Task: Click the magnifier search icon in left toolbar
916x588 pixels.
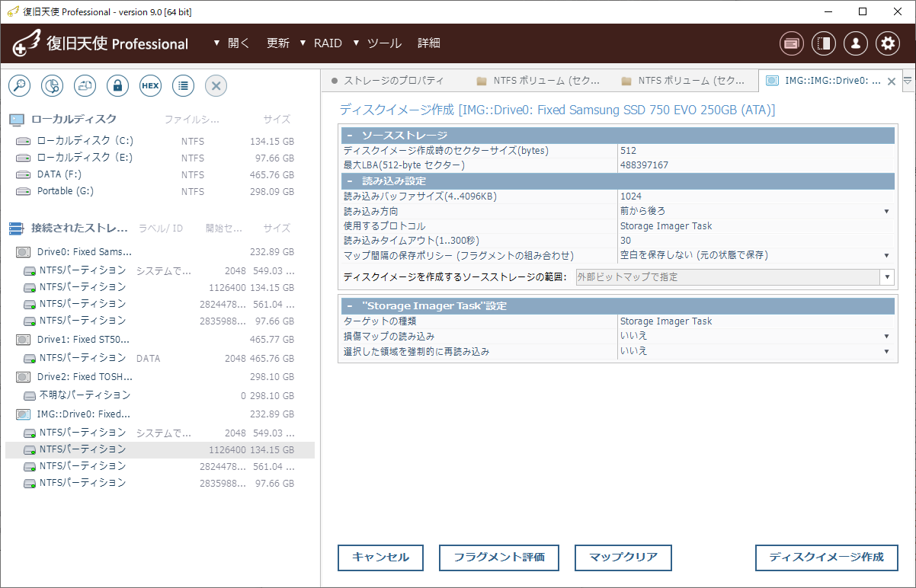Action: pos(19,86)
